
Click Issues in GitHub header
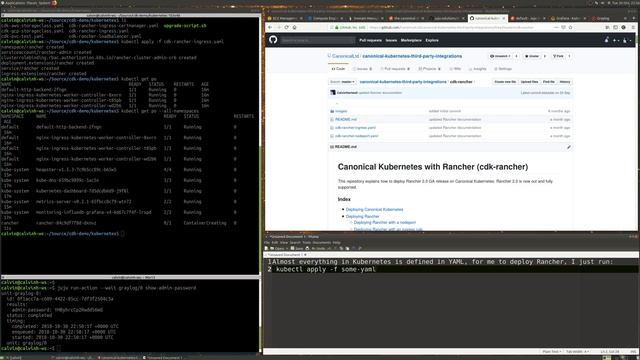point(391,40)
